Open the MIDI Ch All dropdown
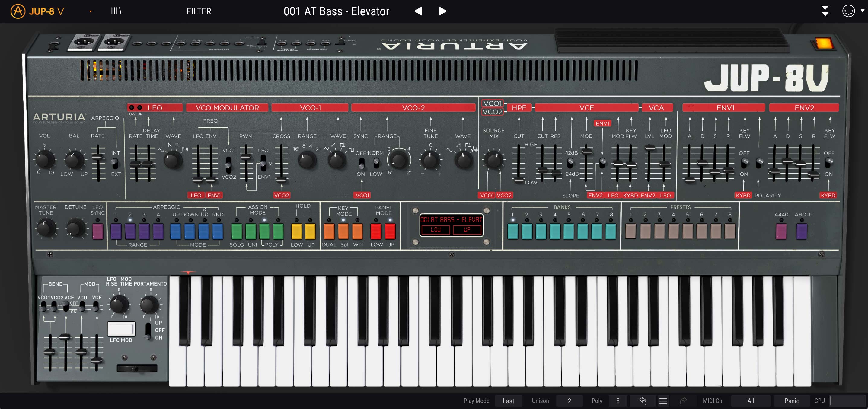The image size is (868, 409). point(751,401)
